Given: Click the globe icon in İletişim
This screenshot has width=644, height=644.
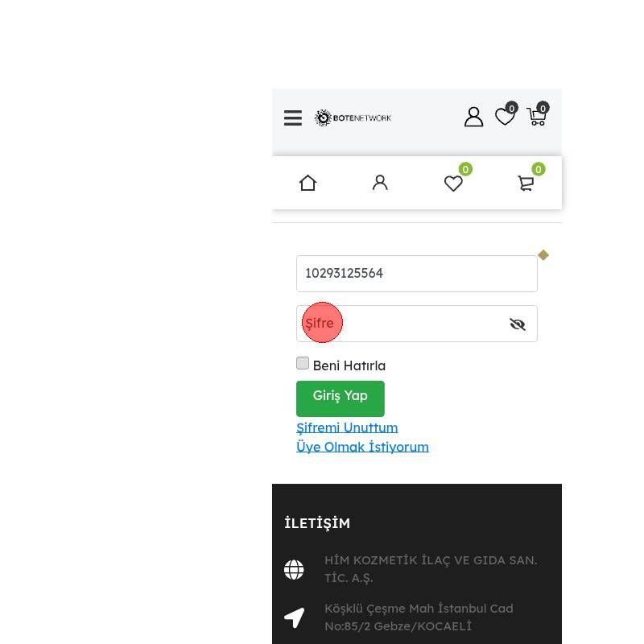Looking at the screenshot, I should [294, 570].
